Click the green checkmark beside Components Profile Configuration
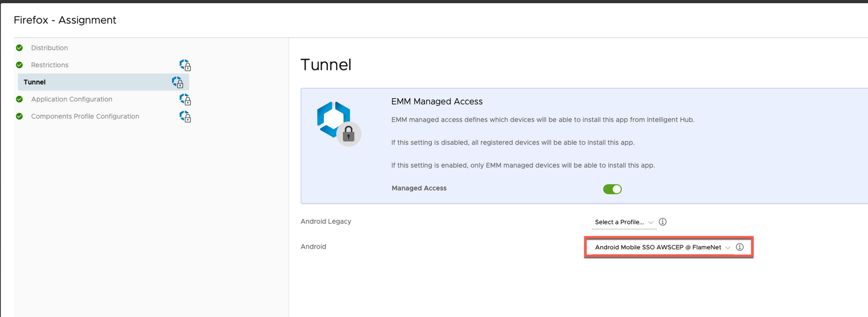 20,117
